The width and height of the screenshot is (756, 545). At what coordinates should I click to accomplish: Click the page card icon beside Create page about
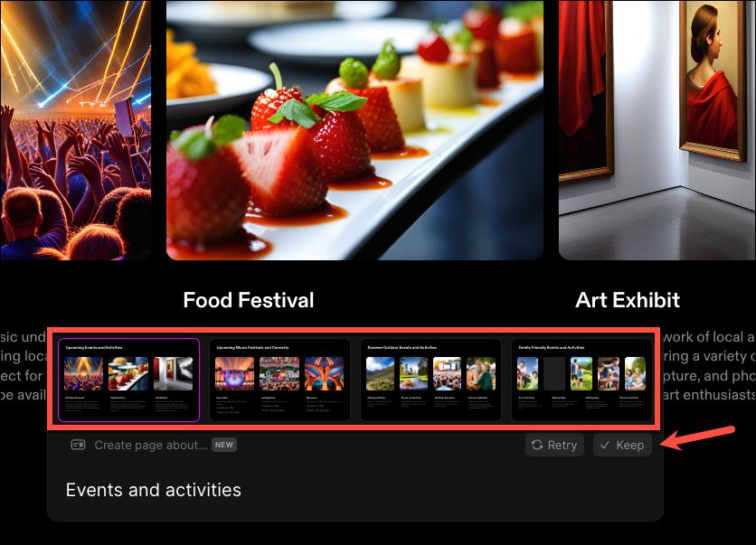(78, 445)
